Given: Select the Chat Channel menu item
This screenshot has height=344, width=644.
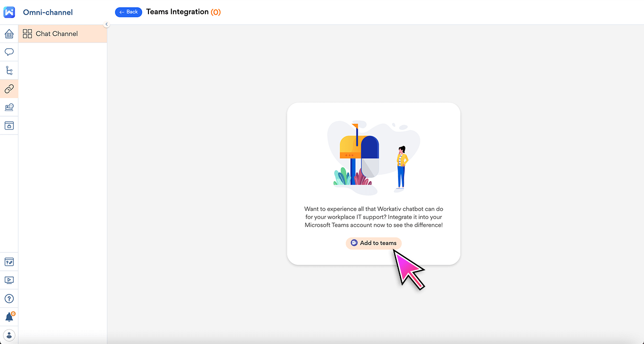Looking at the screenshot, I should [63, 34].
